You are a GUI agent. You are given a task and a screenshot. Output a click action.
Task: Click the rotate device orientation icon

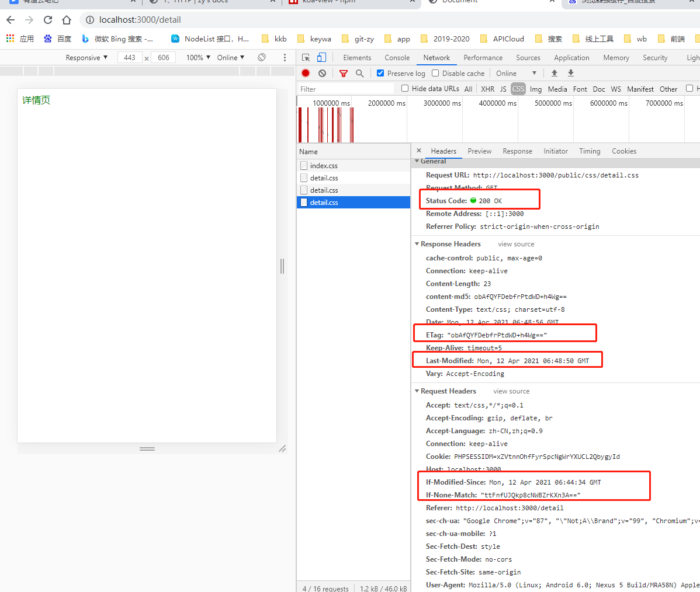(x=262, y=57)
